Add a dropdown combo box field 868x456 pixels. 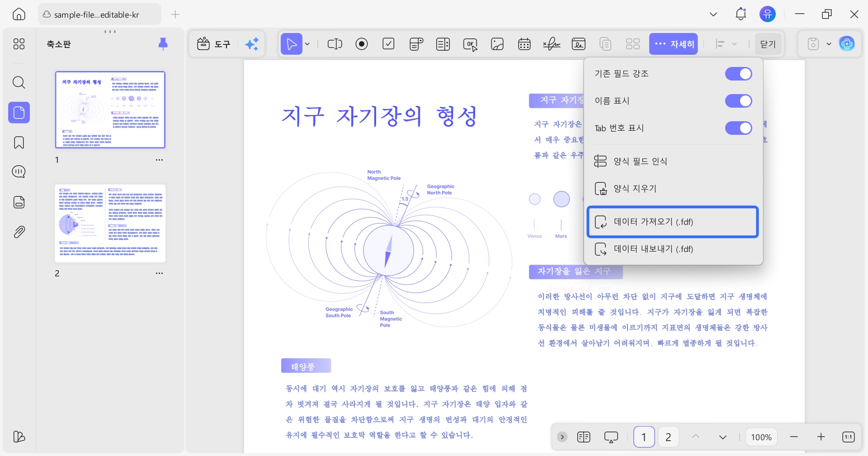click(x=416, y=44)
